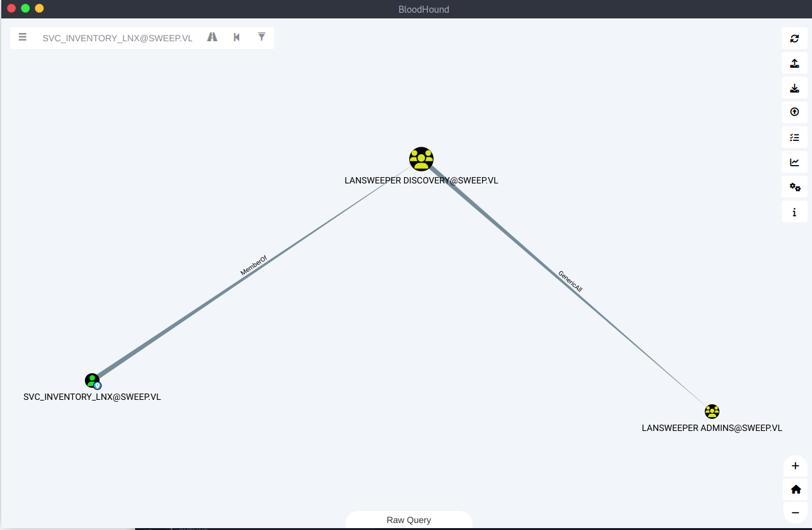Expand the Raw Query panel
The height and width of the screenshot is (530, 812).
coord(409,520)
